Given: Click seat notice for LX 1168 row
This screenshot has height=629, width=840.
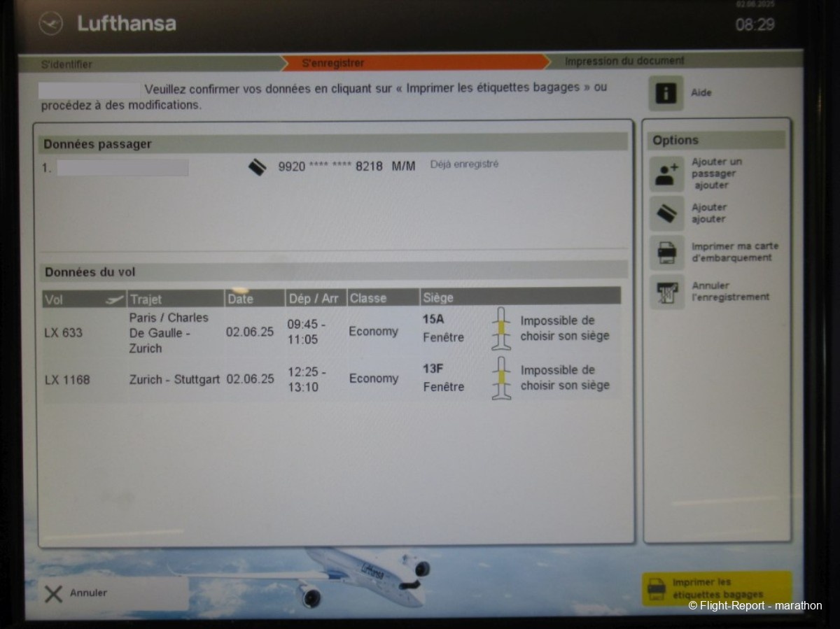Looking at the screenshot, I should (x=565, y=378).
